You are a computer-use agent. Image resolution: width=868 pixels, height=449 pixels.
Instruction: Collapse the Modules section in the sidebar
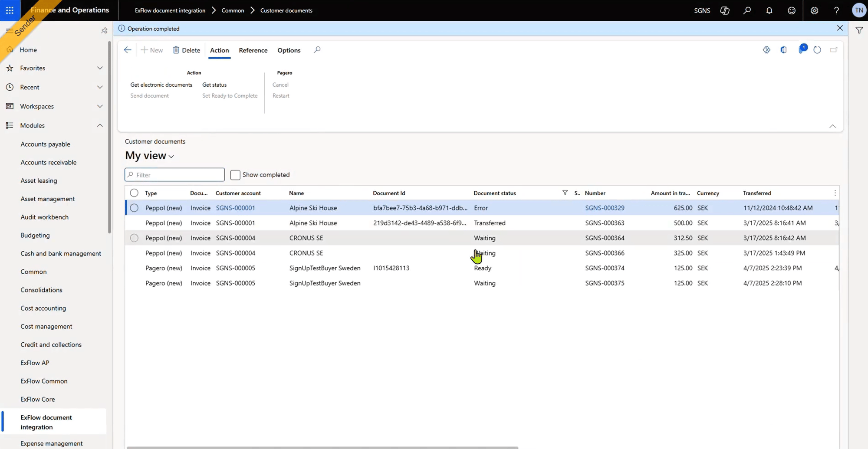tap(100, 125)
